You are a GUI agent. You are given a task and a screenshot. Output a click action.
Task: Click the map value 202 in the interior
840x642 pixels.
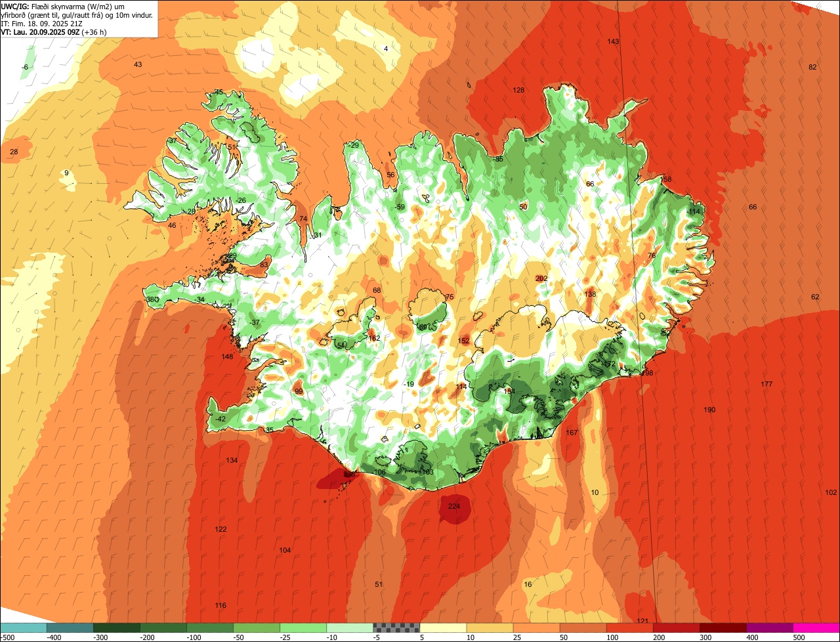pos(541,278)
